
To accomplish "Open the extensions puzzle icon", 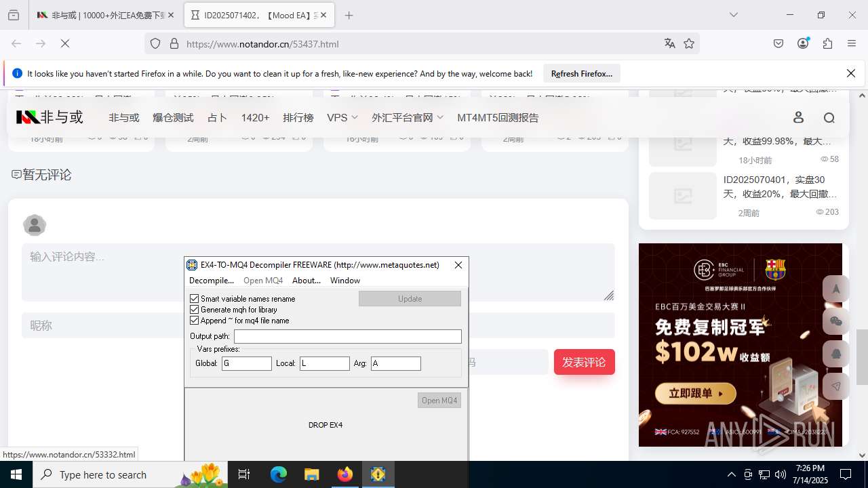I will pyautogui.click(x=827, y=43).
